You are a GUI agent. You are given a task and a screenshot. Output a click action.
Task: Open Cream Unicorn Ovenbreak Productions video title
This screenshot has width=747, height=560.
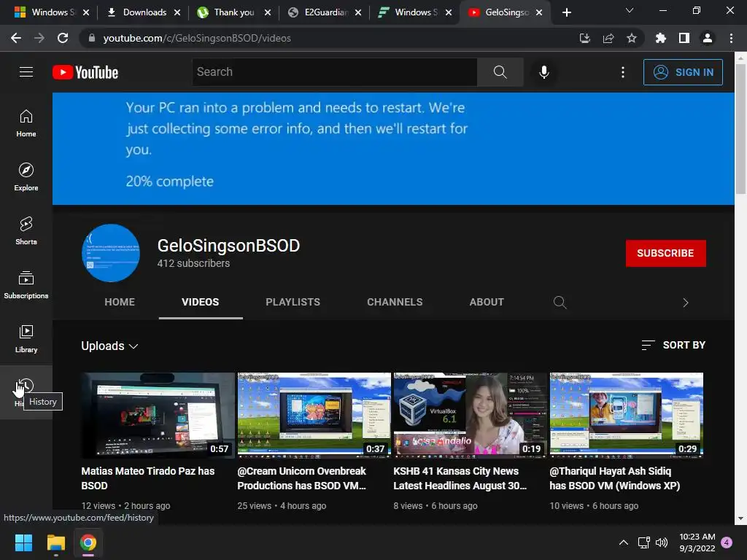301,478
